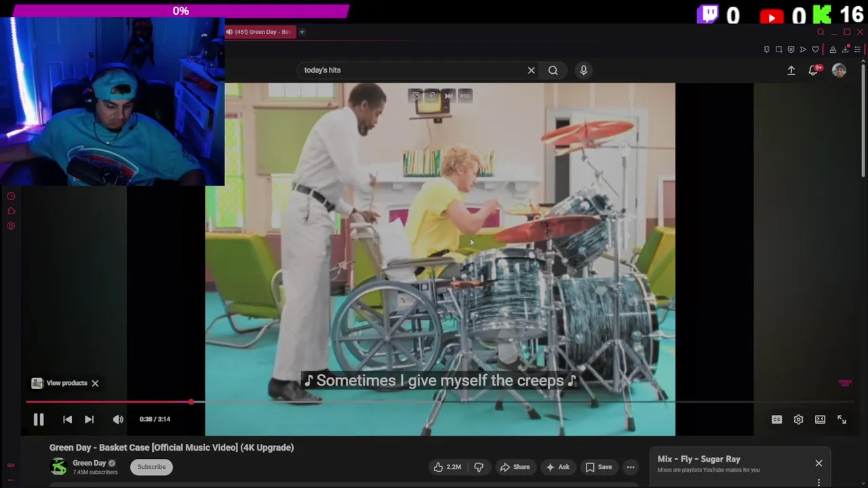Open the sidebar three-dots menu
Screen dimensions: 868x488
tap(11, 480)
